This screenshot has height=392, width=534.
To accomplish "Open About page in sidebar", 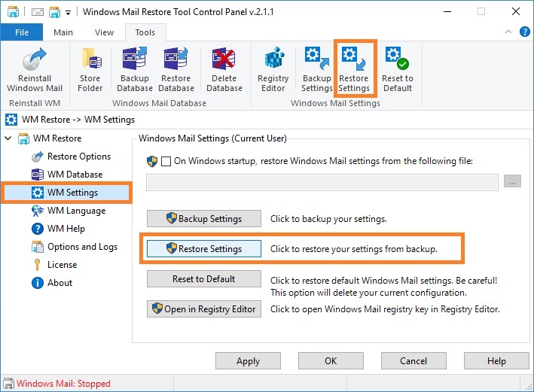I will [x=52, y=283].
